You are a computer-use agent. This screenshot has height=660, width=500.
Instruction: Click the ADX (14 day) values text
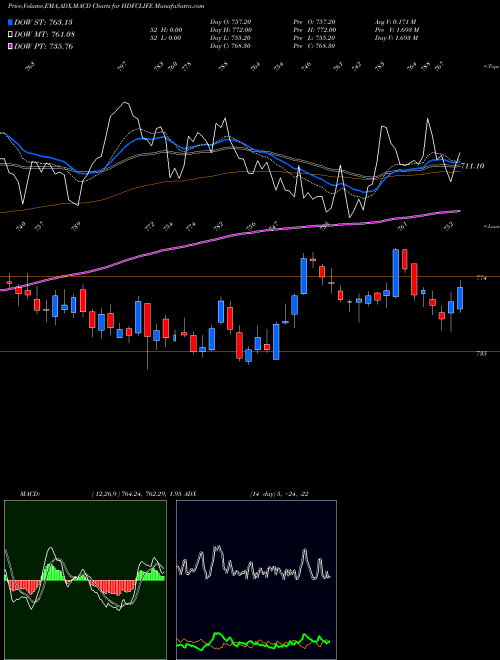(279, 494)
